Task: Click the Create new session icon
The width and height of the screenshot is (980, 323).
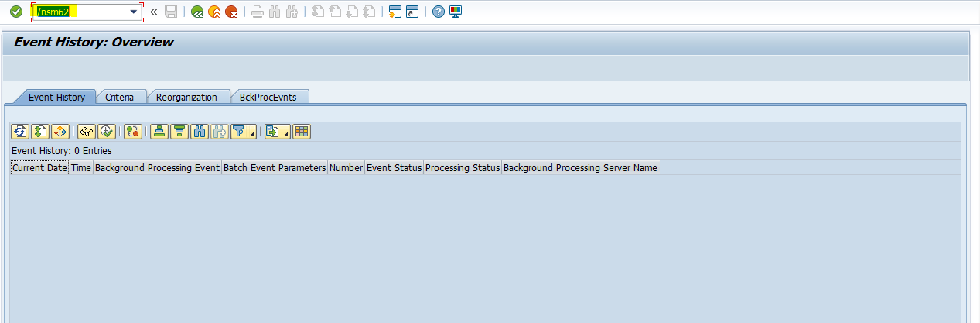Action: [395, 12]
